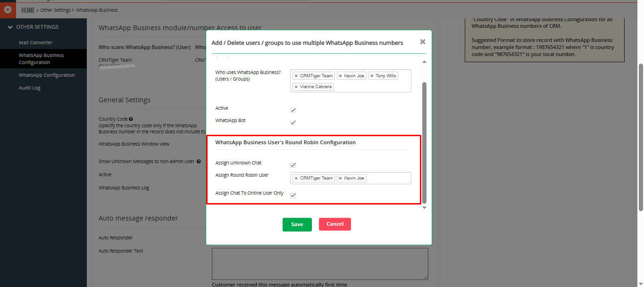
Task: Save the user configuration
Action: 297,224
